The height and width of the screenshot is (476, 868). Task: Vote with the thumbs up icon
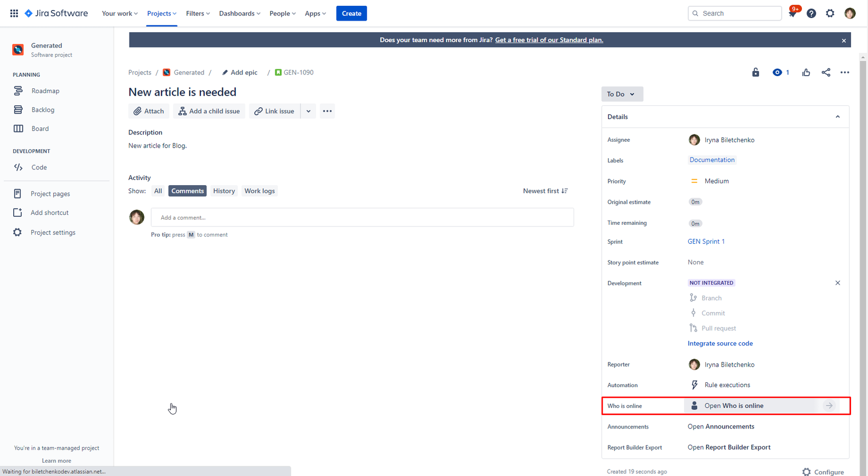[x=806, y=72]
